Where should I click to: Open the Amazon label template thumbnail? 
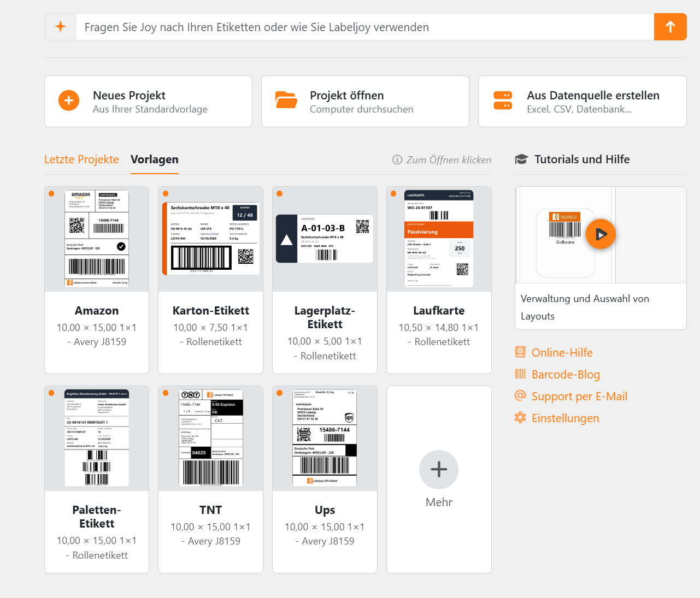(97, 239)
